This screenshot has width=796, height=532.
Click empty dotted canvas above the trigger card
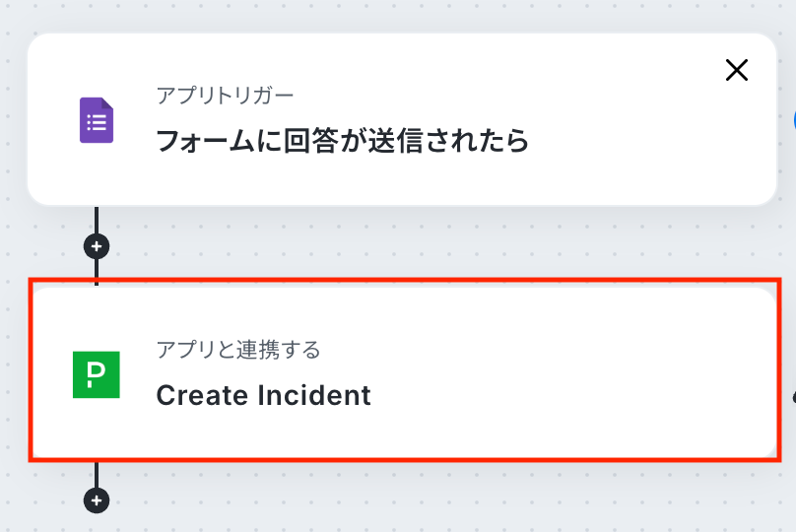(x=394, y=14)
